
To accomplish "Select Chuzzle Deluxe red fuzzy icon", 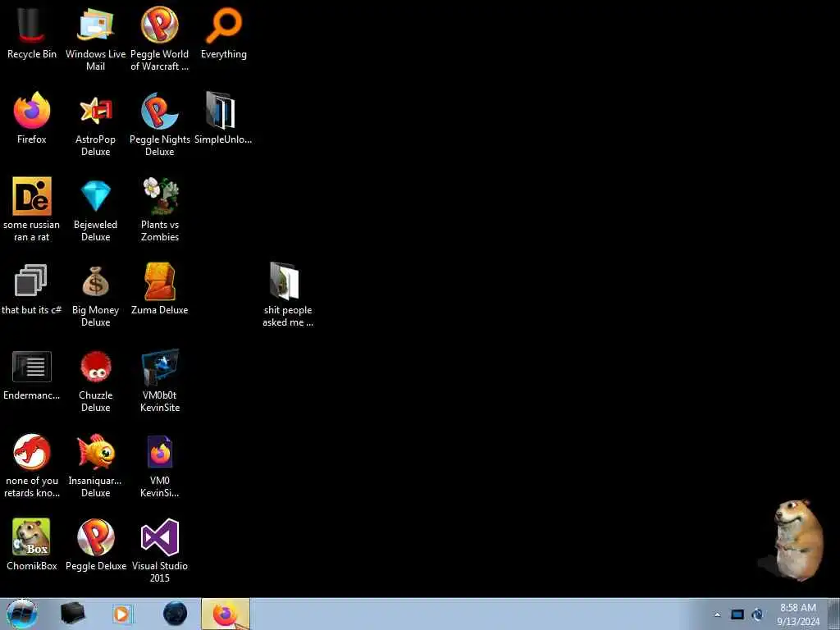I will point(95,367).
